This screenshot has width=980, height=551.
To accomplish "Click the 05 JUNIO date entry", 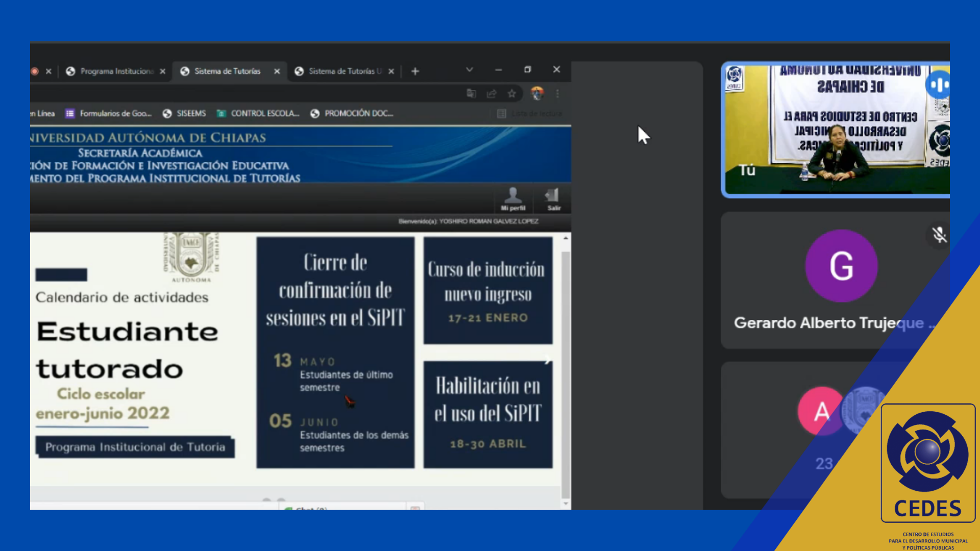I will [x=339, y=433].
